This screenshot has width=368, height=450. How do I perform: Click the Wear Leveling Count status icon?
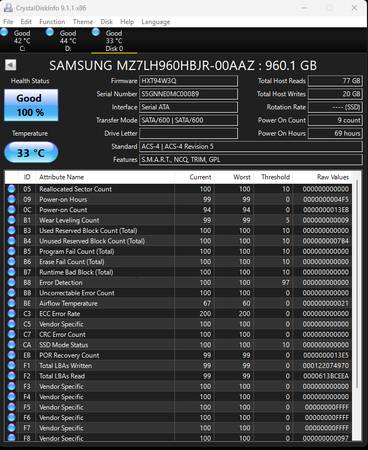click(12, 220)
